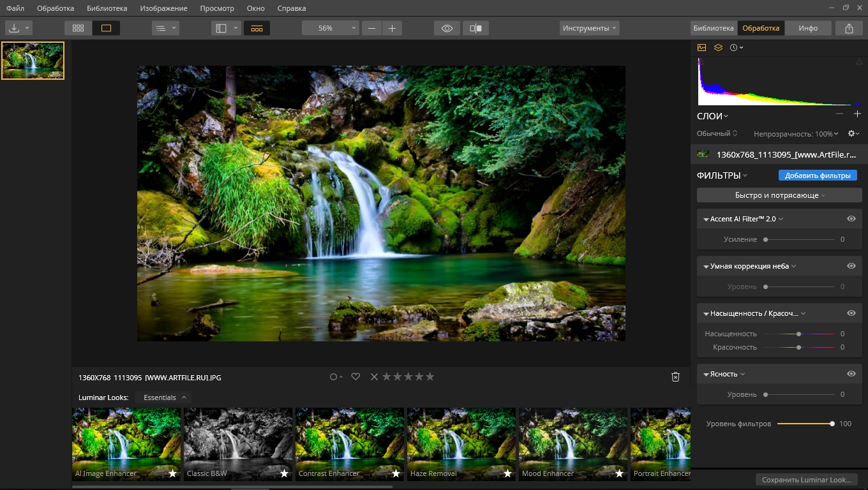Open the layer settings gear
Image resolution: width=868 pixels, height=490 pixels.
coord(852,133)
